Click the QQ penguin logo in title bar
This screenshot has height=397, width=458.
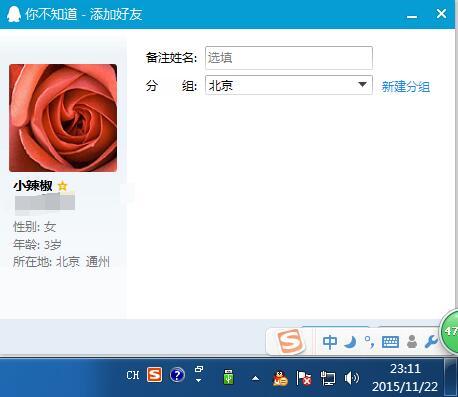pyautogui.click(x=14, y=14)
